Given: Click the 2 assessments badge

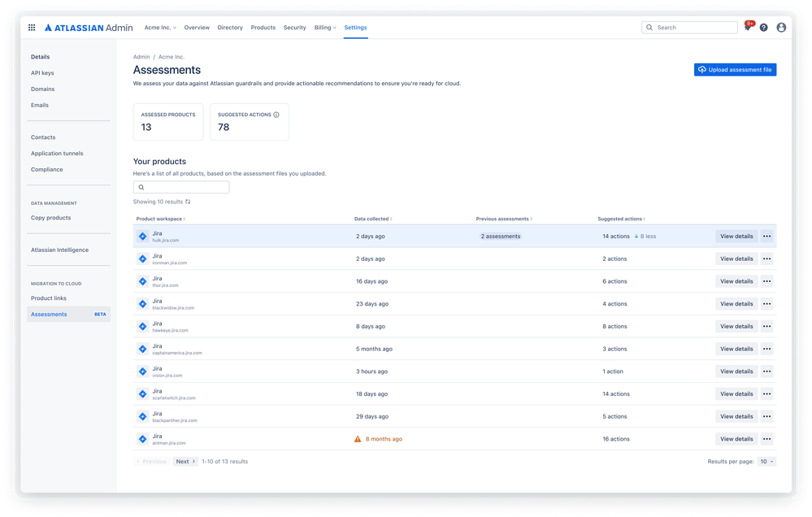Looking at the screenshot, I should coord(500,237).
